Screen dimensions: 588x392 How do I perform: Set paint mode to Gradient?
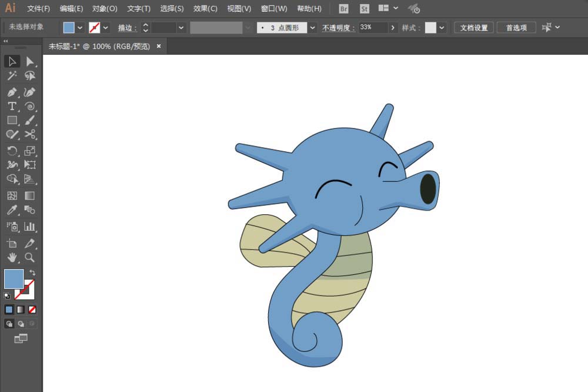21,310
